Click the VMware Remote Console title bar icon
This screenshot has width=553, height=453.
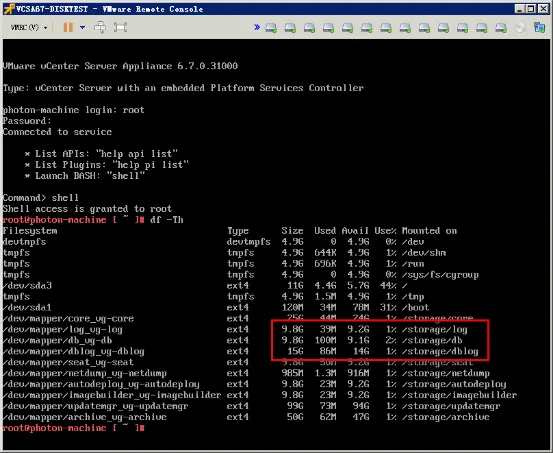pos(9,9)
